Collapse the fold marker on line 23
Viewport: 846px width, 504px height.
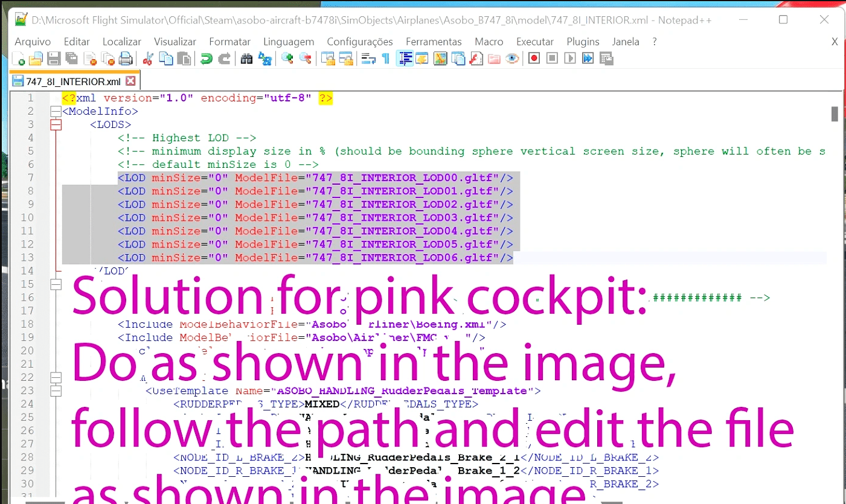(56, 391)
